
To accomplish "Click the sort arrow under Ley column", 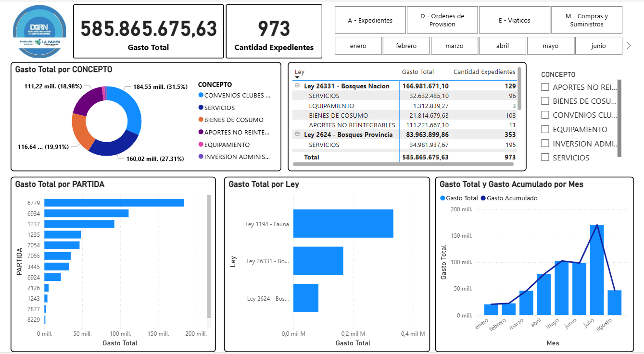I will tap(297, 77).
